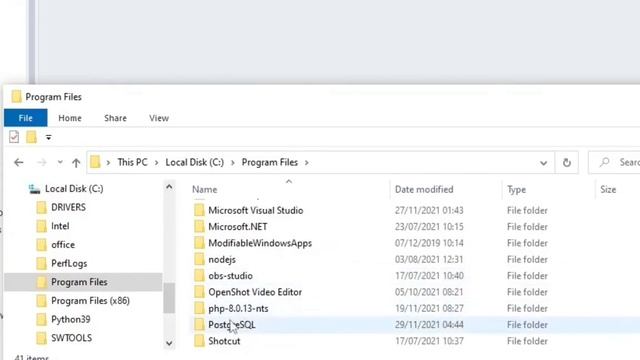The width and height of the screenshot is (640, 360).
Task: Click the Python39 folder icon in sidebar
Action: pos(41,319)
